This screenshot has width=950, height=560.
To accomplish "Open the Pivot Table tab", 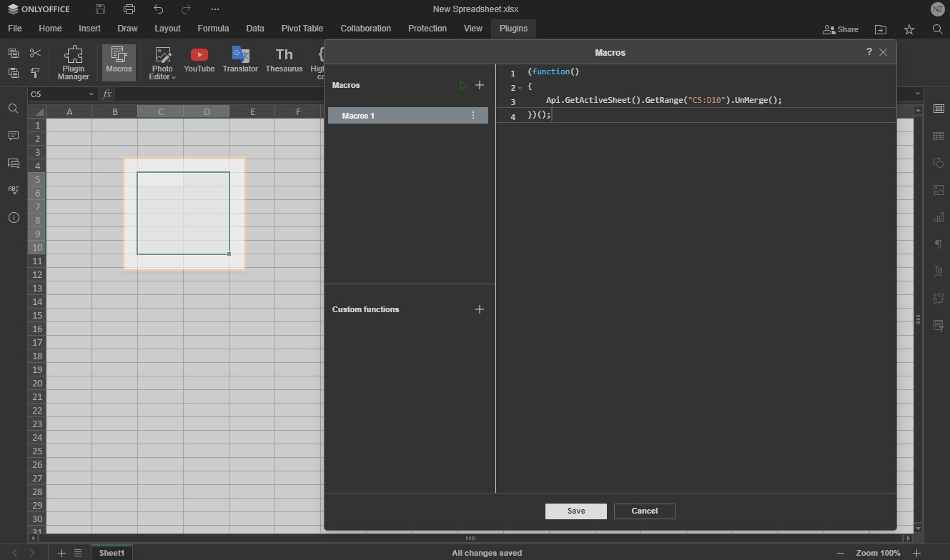I will click(x=302, y=29).
